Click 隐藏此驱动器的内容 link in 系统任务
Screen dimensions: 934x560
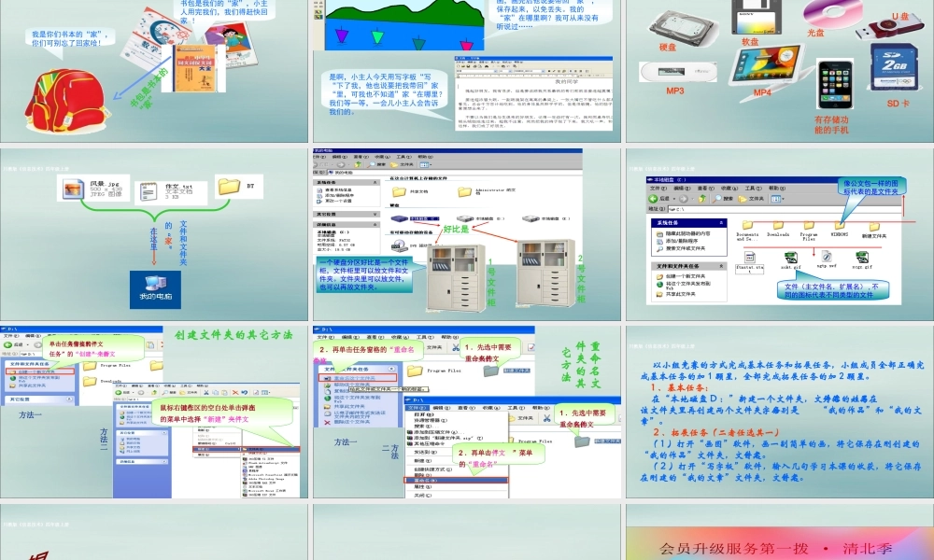tap(687, 234)
